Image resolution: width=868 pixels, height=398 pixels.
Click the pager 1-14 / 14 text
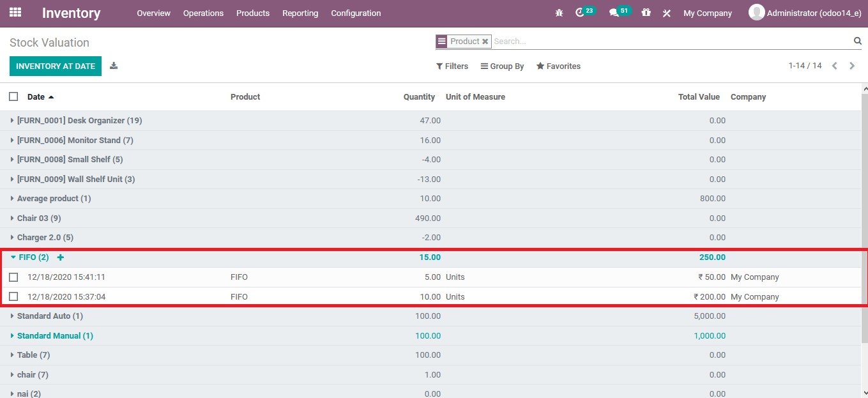click(x=805, y=66)
